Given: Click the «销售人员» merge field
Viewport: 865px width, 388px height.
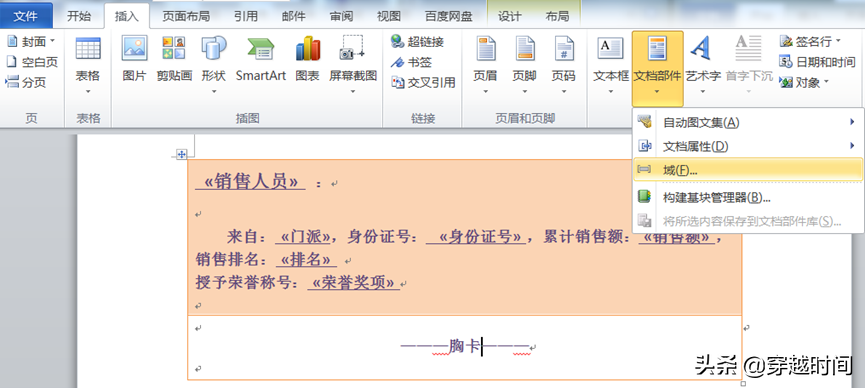Looking at the screenshot, I should (251, 181).
